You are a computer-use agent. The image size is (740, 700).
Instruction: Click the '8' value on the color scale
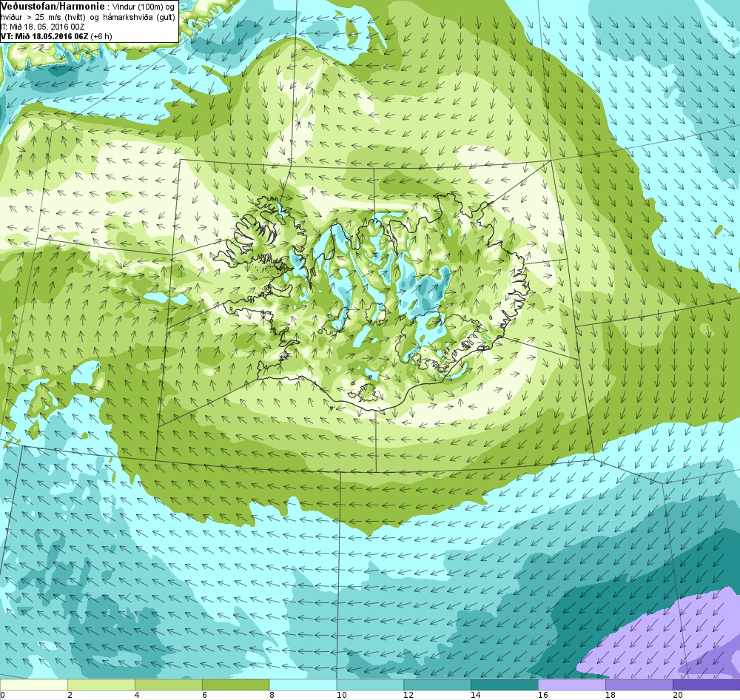(x=272, y=695)
